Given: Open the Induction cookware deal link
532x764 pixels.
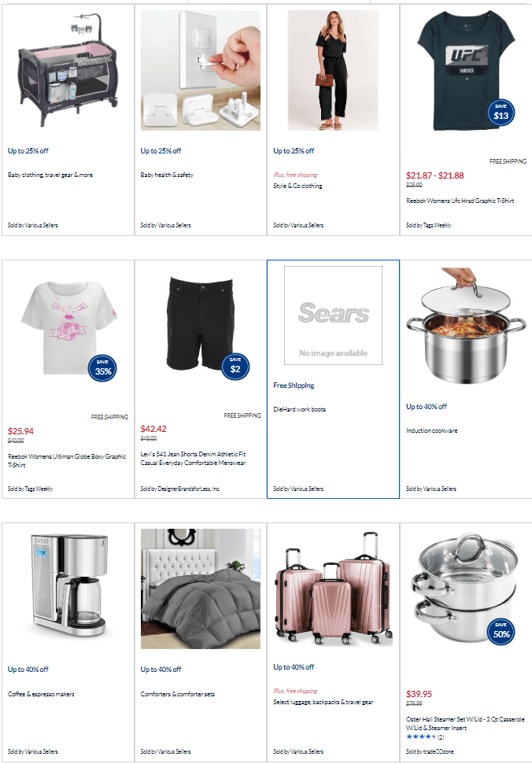Looking at the screenshot, I should click(x=431, y=430).
